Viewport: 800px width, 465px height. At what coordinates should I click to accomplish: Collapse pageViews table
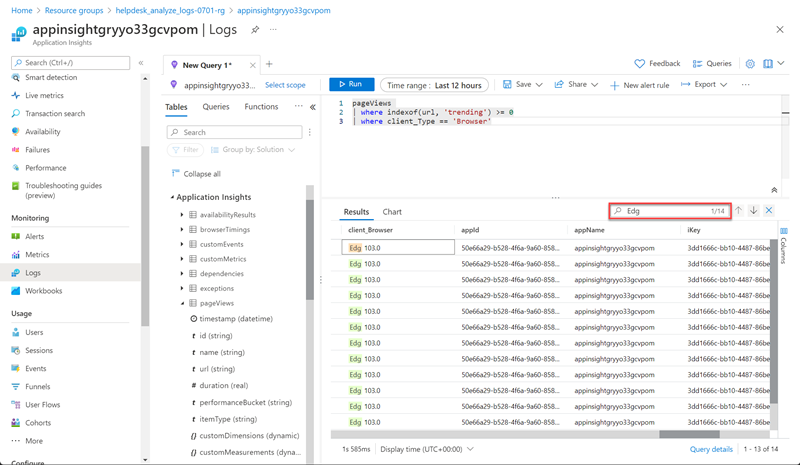[182, 303]
